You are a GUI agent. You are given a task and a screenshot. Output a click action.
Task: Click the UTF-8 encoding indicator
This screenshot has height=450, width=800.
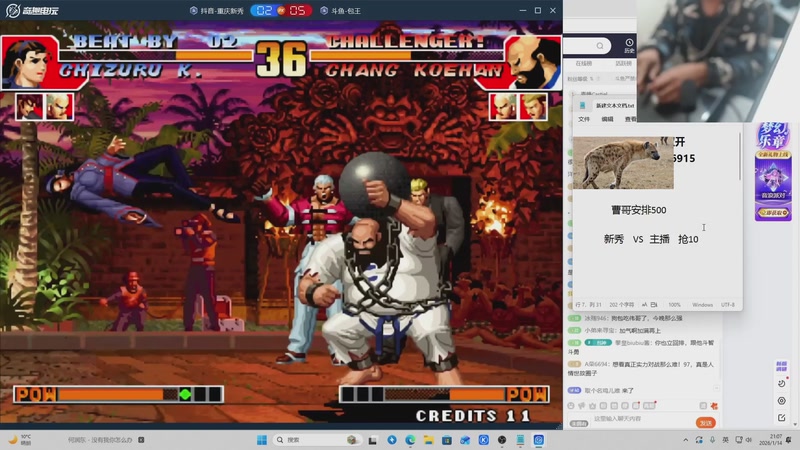pos(728,305)
